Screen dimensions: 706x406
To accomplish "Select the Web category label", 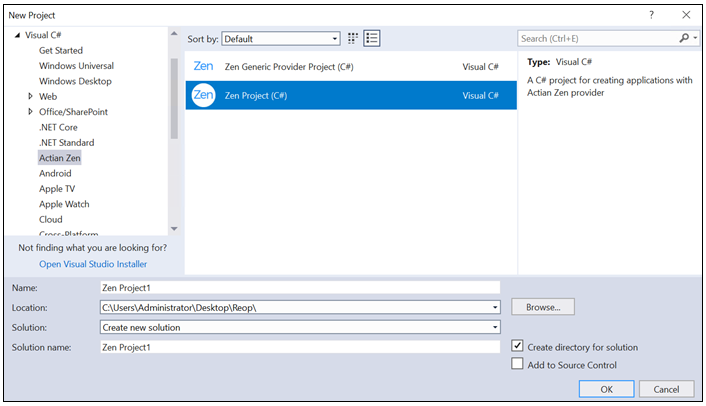I will (48, 96).
